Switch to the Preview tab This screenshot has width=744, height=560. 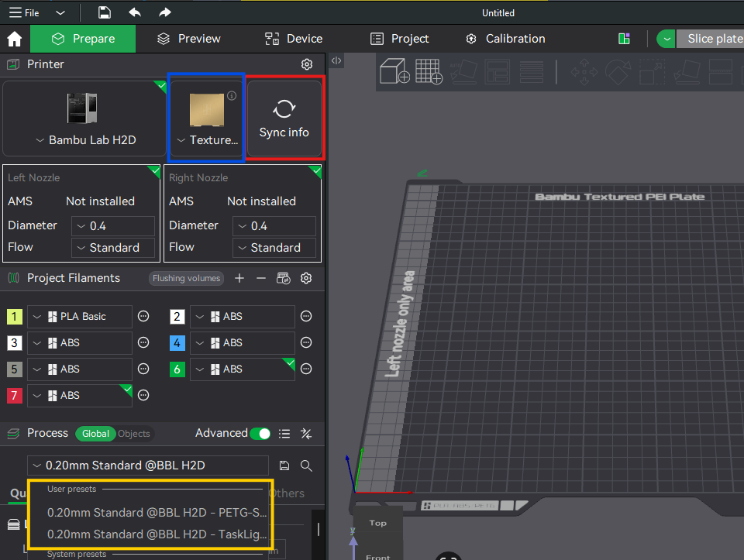[188, 39]
